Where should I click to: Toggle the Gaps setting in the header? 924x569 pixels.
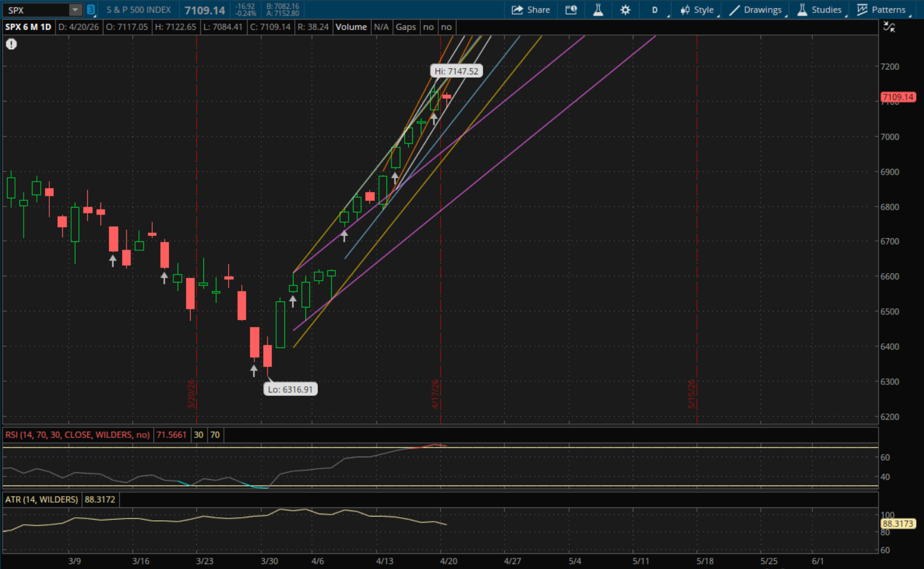(406, 27)
